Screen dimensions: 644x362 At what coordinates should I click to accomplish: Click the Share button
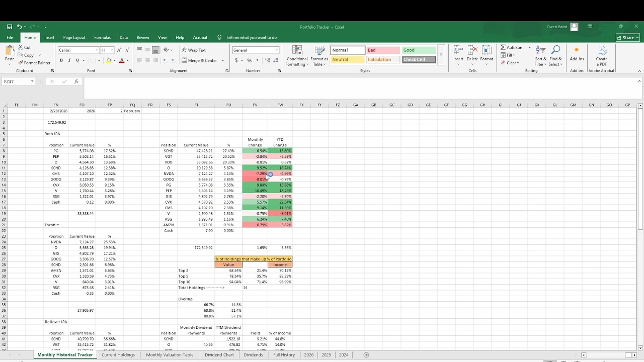click(x=628, y=38)
